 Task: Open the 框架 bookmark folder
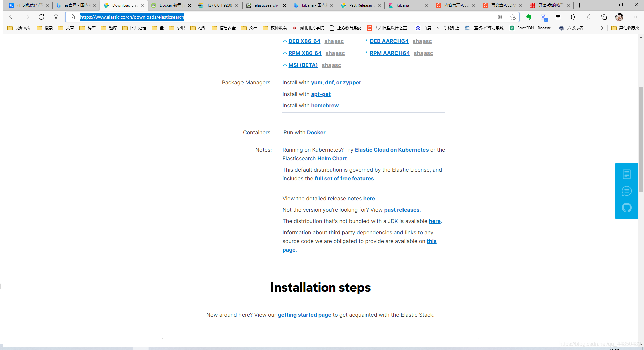198,28
